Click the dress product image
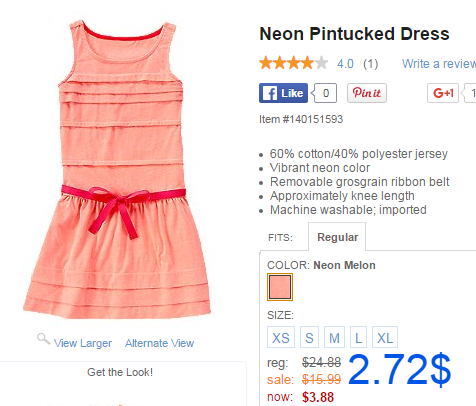This screenshot has width=476, height=406. [117, 169]
